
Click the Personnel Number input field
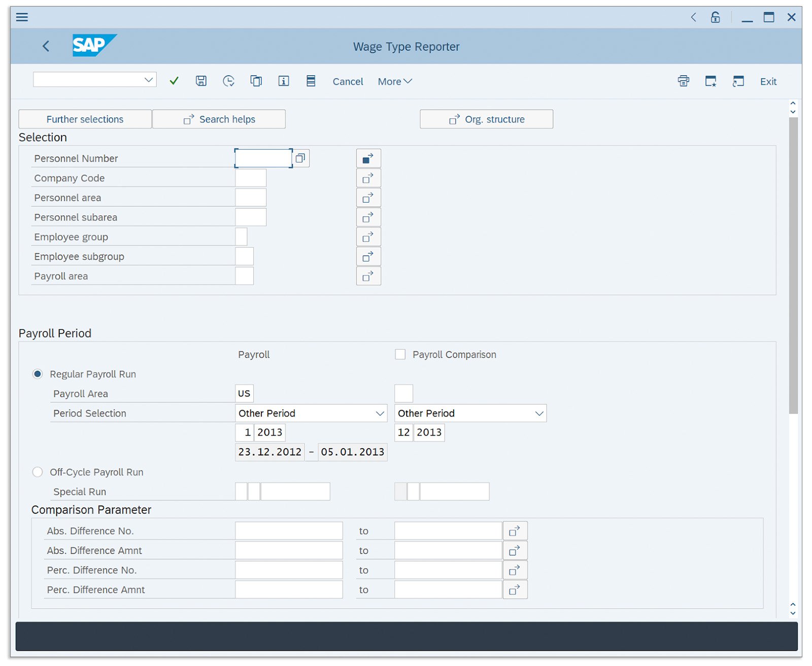click(263, 158)
